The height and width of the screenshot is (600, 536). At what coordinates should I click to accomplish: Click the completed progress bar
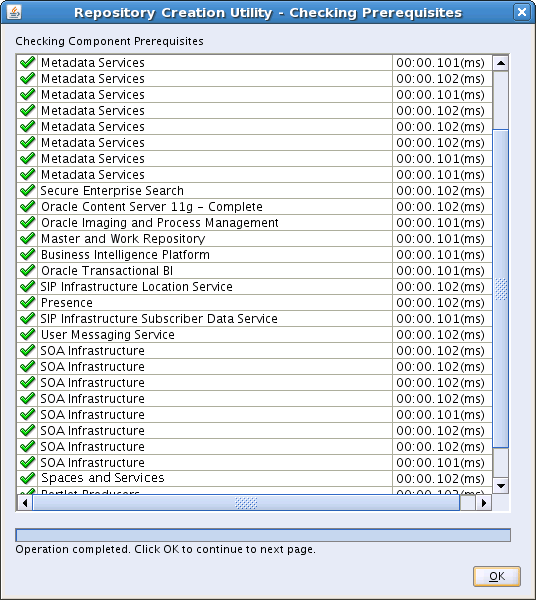click(263, 535)
